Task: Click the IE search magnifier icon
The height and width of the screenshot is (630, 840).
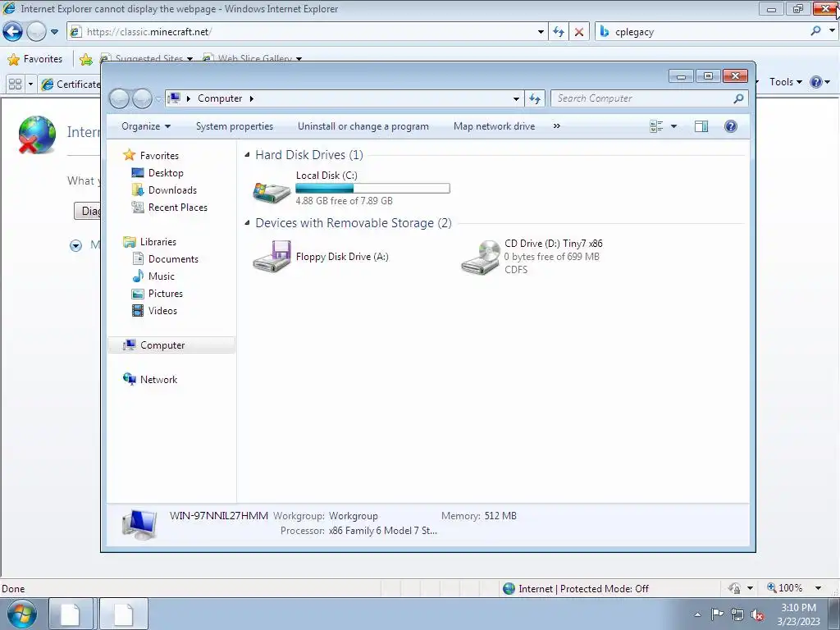Action: click(x=815, y=31)
